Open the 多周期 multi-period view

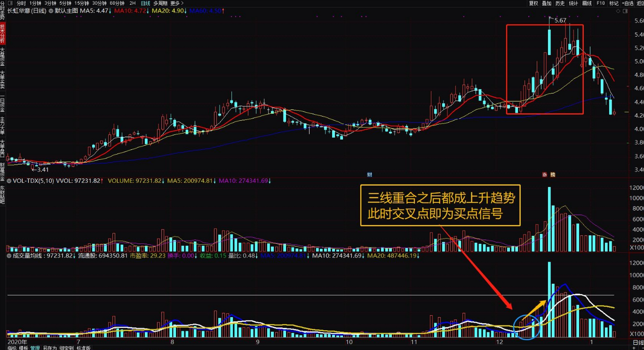click(160, 3)
